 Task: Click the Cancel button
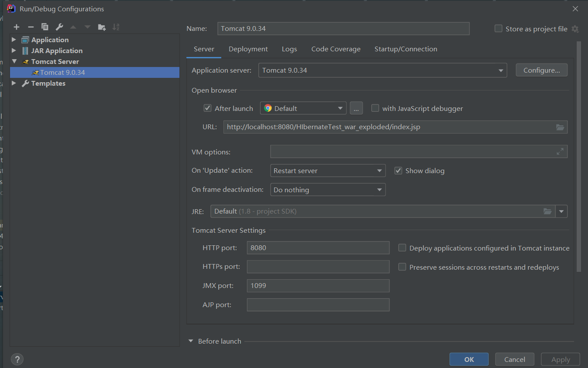[x=515, y=359]
